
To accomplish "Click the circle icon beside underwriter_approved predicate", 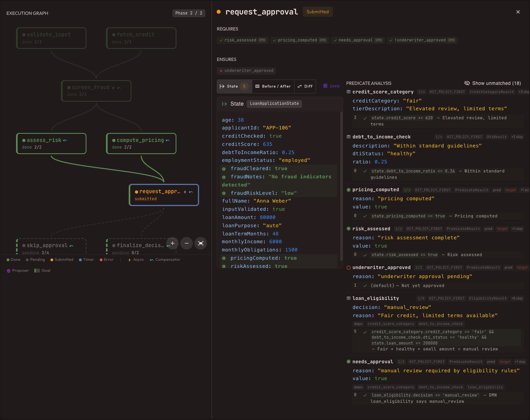I will (x=349, y=267).
